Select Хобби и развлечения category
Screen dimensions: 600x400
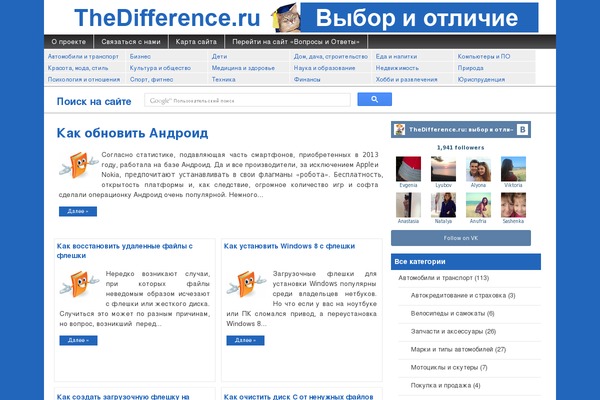406,79
